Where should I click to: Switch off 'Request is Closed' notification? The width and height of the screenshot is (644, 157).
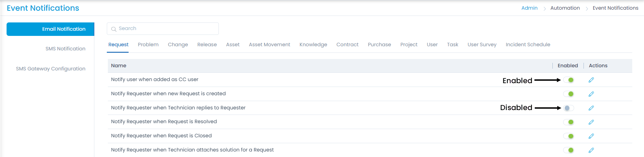click(x=569, y=136)
